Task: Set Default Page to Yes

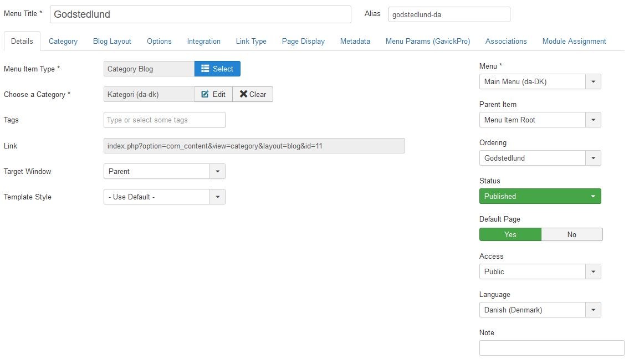Action: click(510, 234)
